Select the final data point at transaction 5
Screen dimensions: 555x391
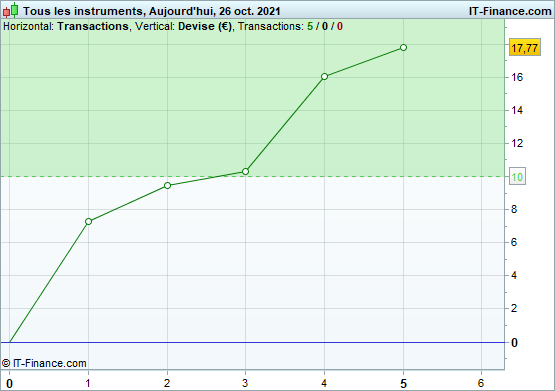(404, 47)
